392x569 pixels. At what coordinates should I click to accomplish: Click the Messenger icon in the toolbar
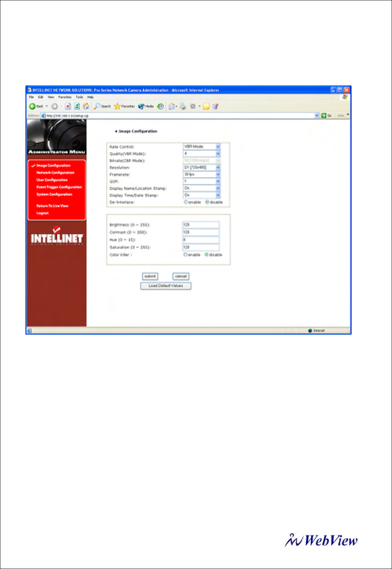tap(215, 106)
